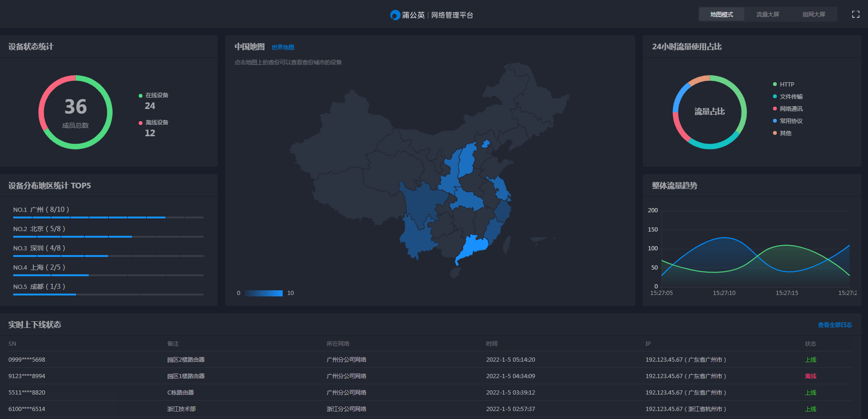Click the map color scale bar
Screen dimensions: 868x419
click(263, 293)
